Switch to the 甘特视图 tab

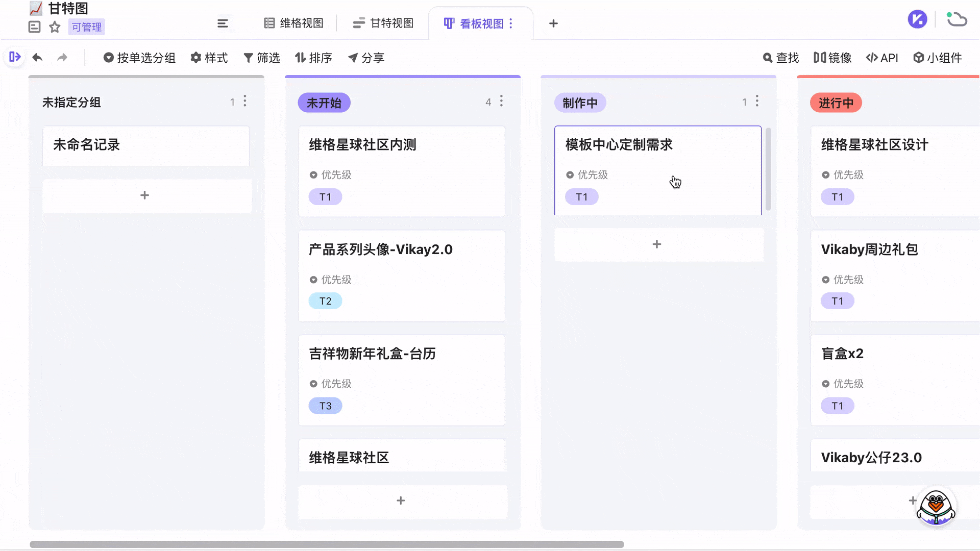pyautogui.click(x=383, y=23)
